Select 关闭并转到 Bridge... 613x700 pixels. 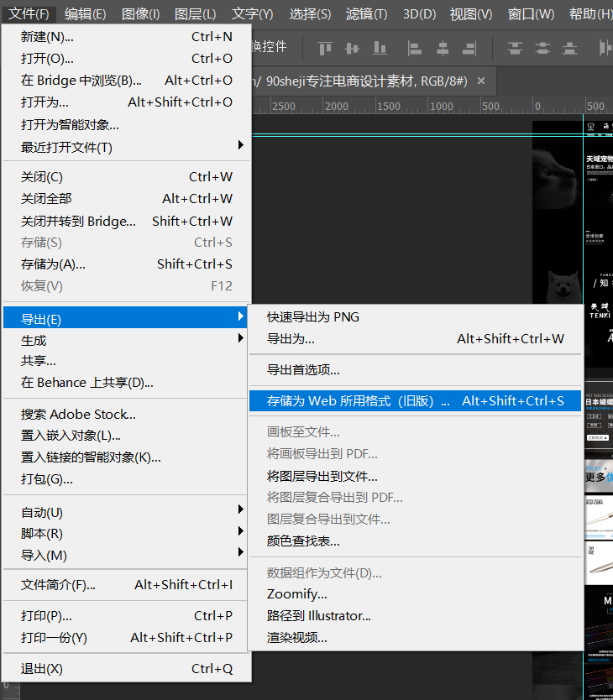pyautogui.click(x=127, y=221)
